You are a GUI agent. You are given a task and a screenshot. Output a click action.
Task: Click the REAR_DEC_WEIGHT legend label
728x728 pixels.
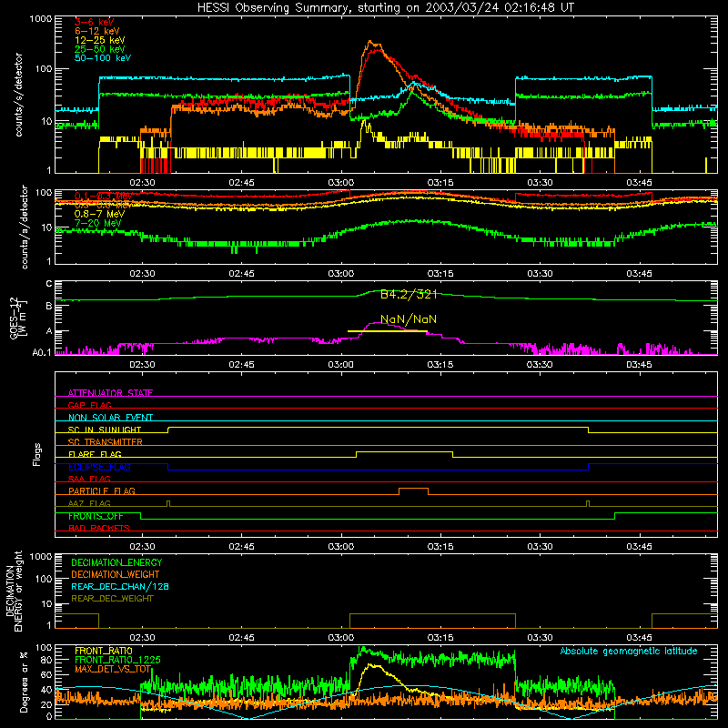pos(112,599)
